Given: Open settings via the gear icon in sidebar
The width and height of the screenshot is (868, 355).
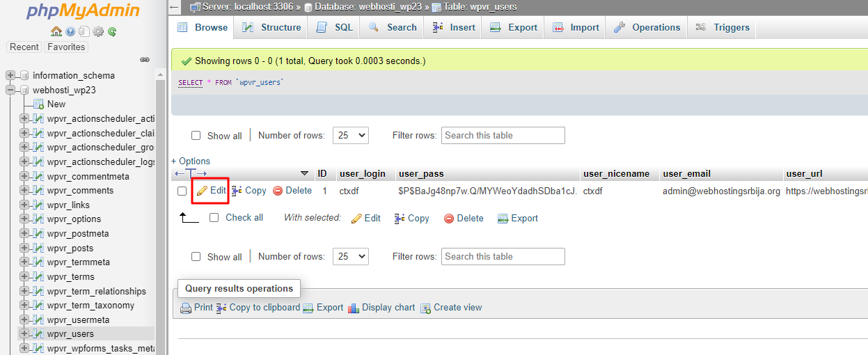Looking at the screenshot, I should pyautogui.click(x=98, y=31).
